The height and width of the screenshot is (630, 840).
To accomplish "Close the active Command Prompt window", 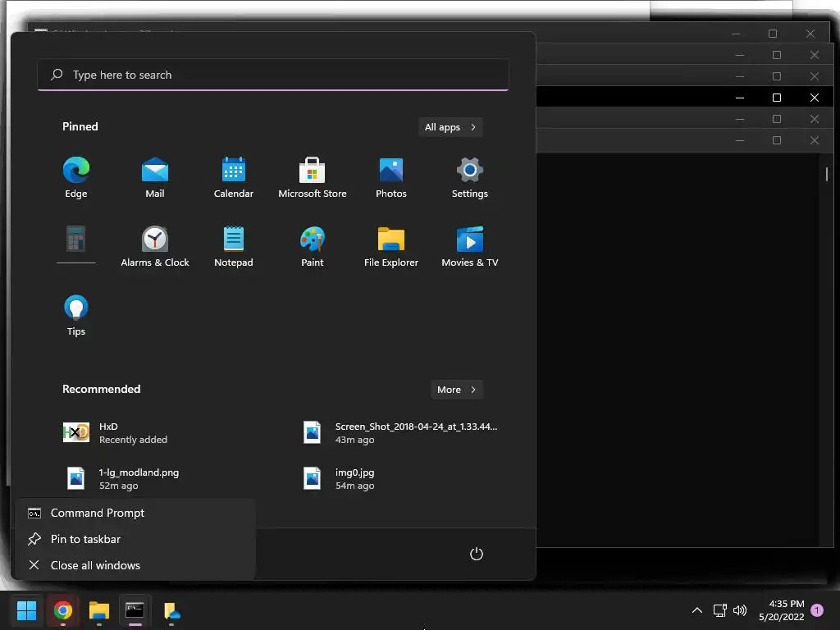I will point(815,98).
